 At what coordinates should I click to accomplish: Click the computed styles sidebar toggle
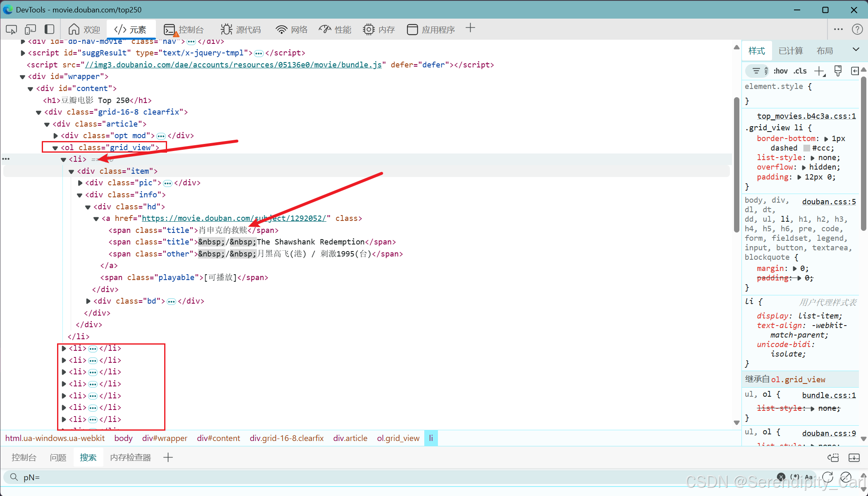[855, 71]
